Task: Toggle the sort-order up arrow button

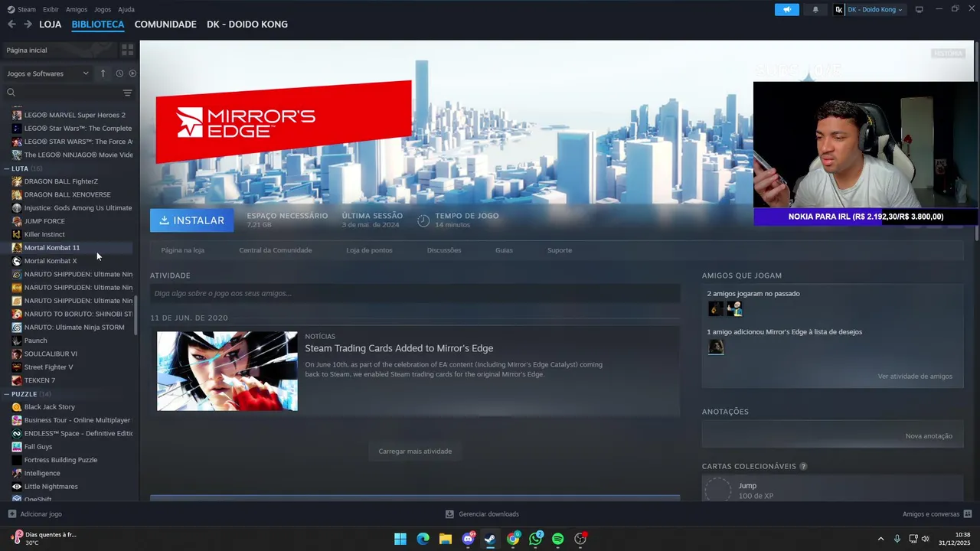Action: pyautogui.click(x=103, y=73)
